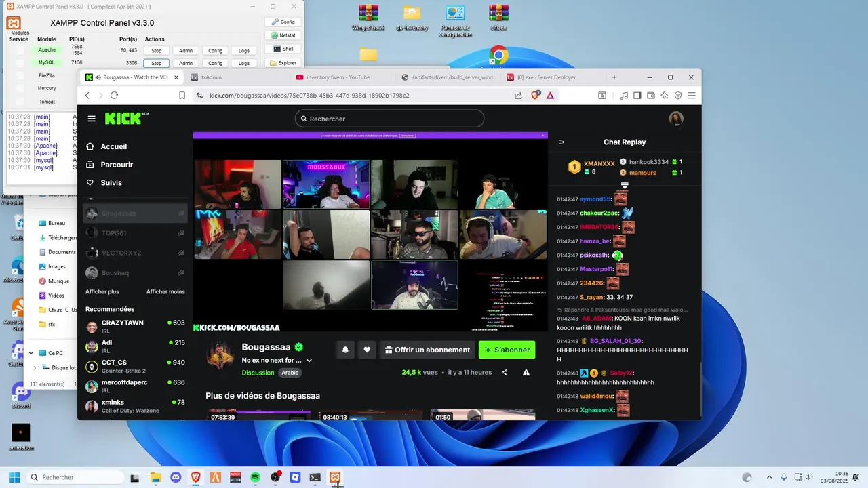Select Vidéos folder in File Explorer
Image resolution: width=868 pixels, height=488 pixels.
tap(57, 296)
